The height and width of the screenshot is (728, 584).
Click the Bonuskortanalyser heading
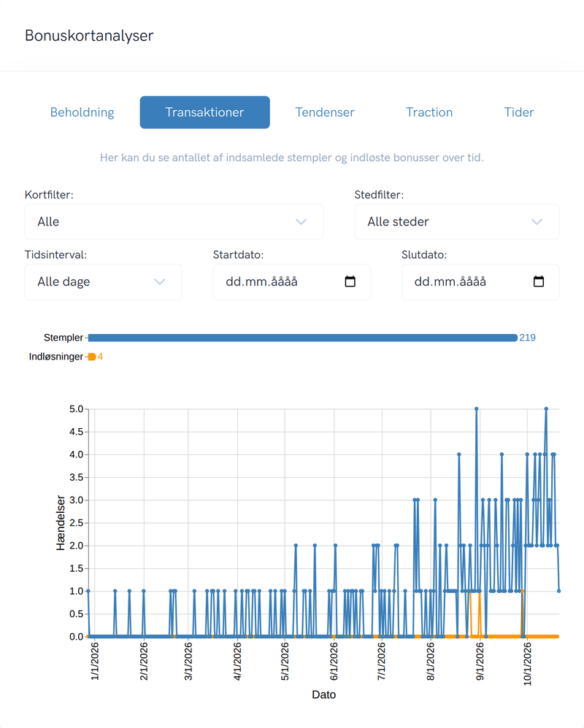tap(89, 36)
